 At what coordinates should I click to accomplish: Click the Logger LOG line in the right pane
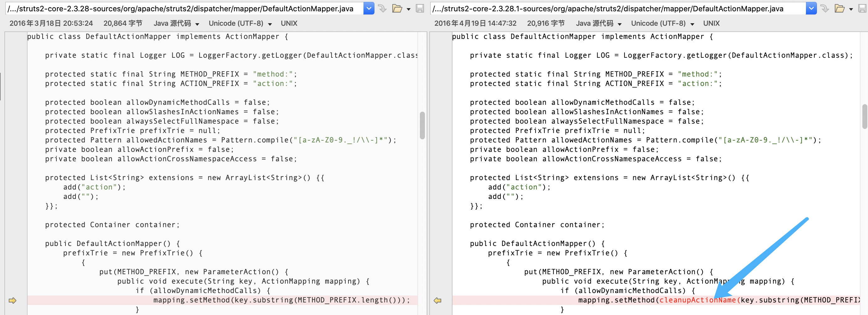coord(661,55)
